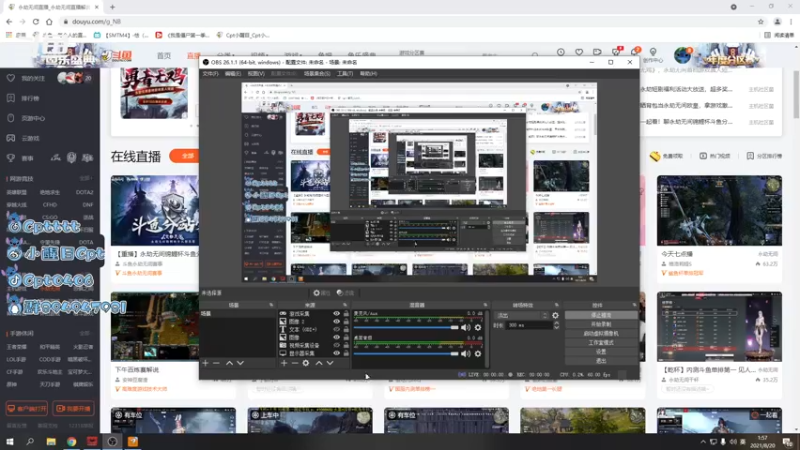Mute the 桌面音频 speaker icon
800x450 pixels.
(466, 354)
